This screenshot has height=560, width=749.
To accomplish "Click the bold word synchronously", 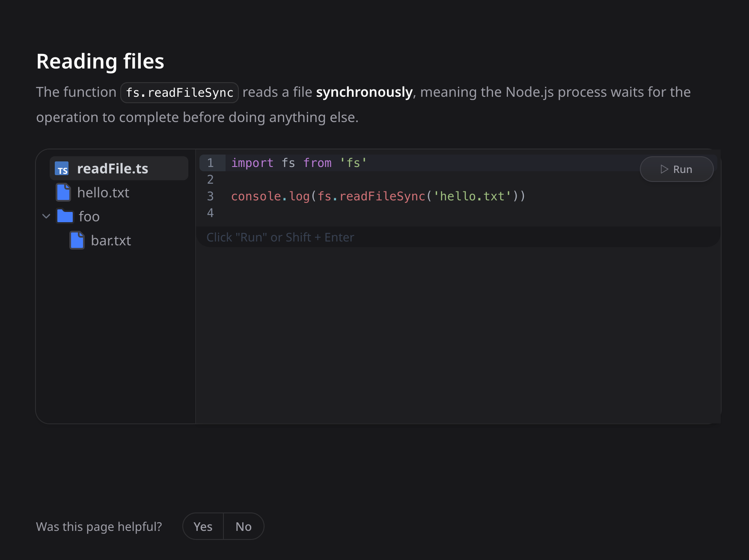I will point(364,92).
